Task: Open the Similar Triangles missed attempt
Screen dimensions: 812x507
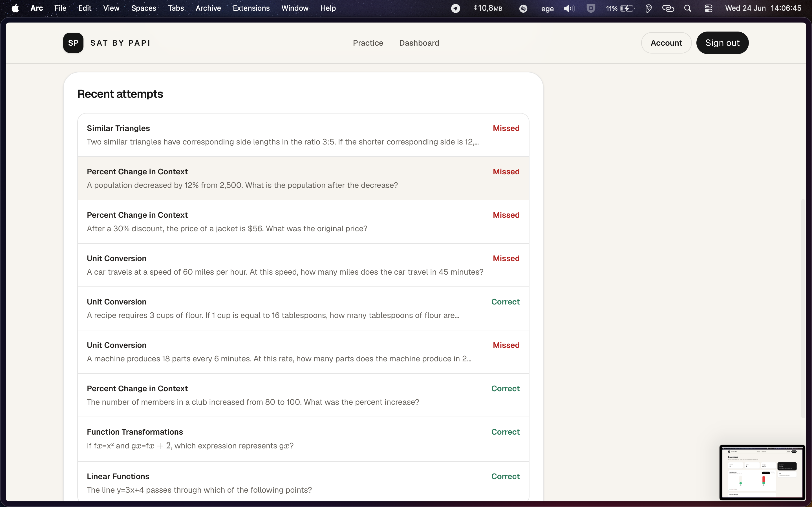Action: click(303, 135)
